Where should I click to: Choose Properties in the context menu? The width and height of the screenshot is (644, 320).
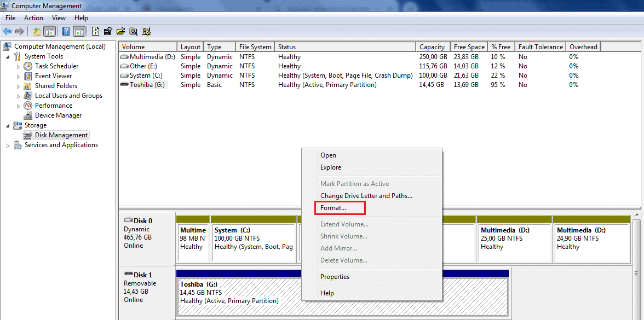pyautogui.click(x=372, y=277)
